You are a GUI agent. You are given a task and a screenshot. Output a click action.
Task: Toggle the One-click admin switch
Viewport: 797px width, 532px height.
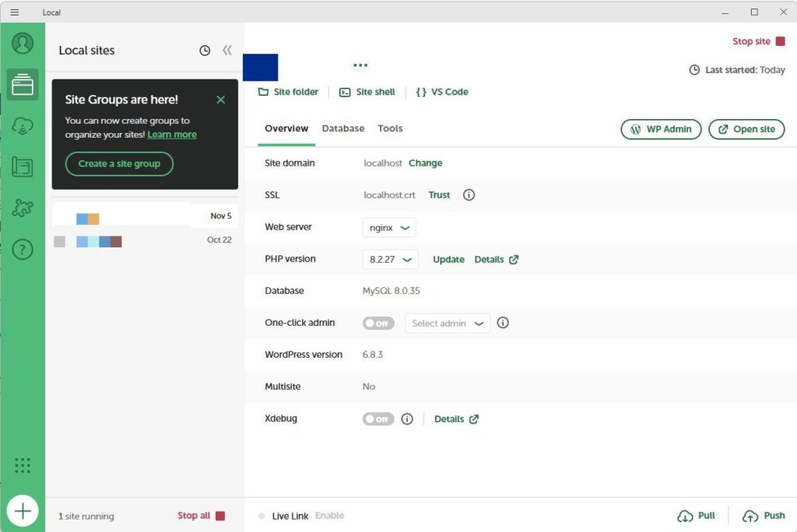(378, 324)
